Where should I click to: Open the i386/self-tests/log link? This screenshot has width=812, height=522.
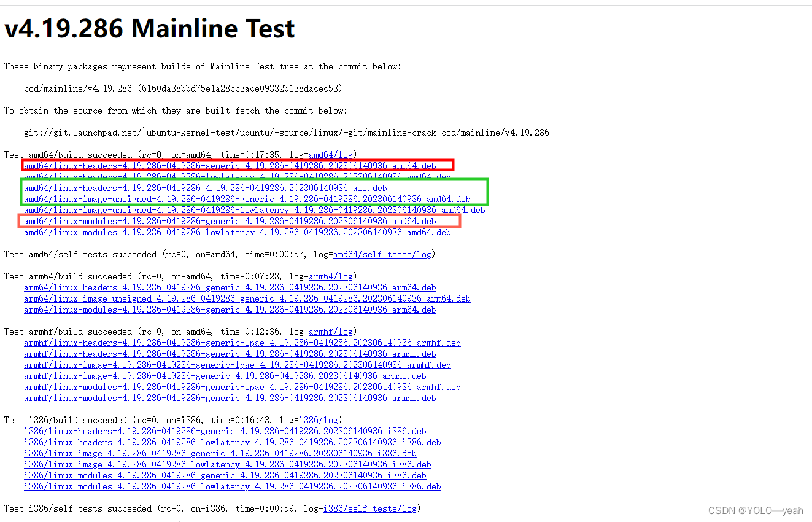coord(370,508)
